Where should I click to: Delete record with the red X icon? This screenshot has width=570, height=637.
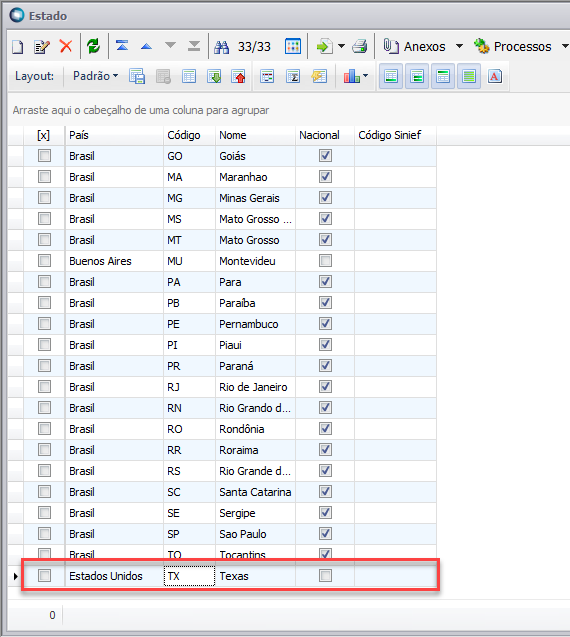pyautogui.click(x=66, y=46)
